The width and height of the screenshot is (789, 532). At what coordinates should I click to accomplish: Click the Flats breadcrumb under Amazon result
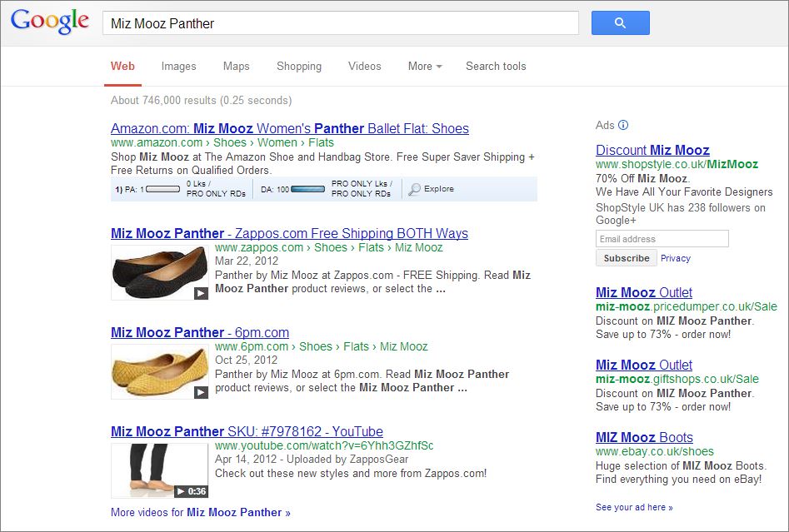[x=321, y=143]
